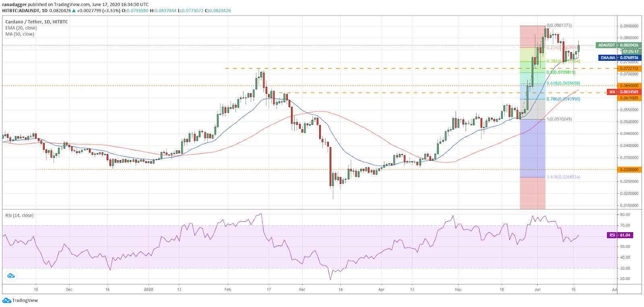
Task: Click the orange 0.0650000 price label
Action: tap(629, 86)
